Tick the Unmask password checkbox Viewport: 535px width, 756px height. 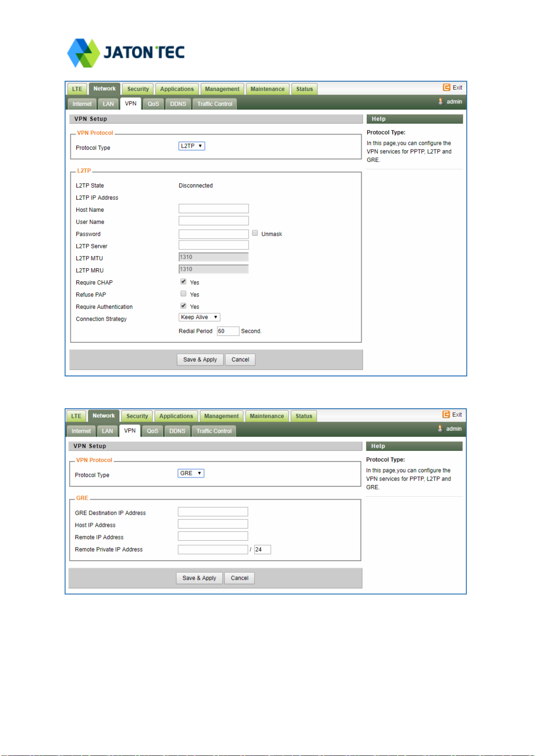tap(255, 233)
